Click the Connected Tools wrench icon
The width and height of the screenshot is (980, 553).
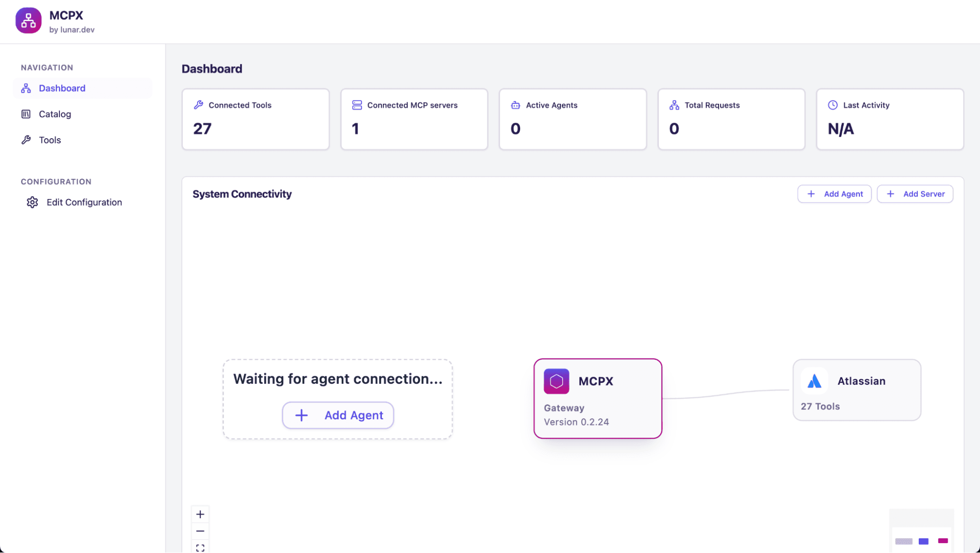pos(199,105)
